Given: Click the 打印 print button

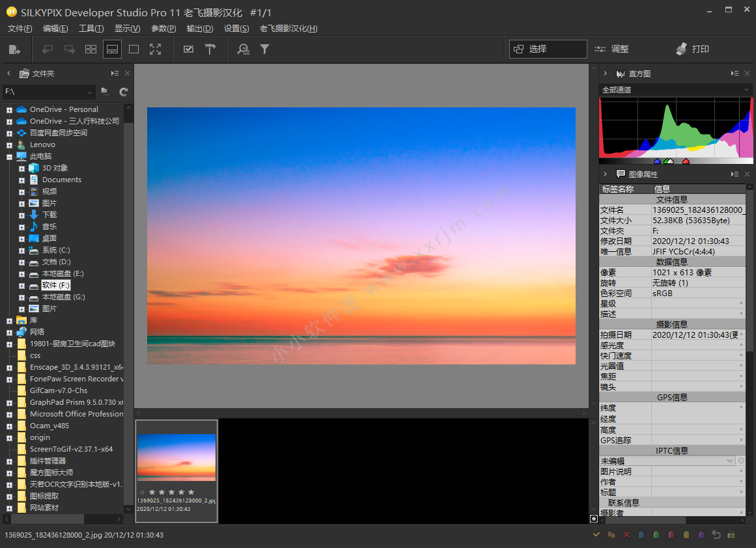Looking at the screenshot, I should (693, 49).
